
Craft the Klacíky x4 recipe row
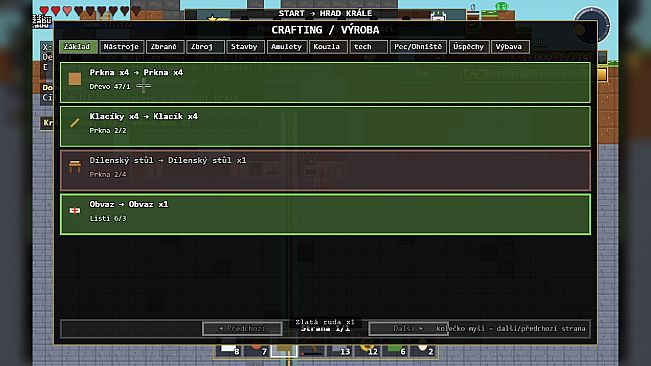tap(325, 127)
